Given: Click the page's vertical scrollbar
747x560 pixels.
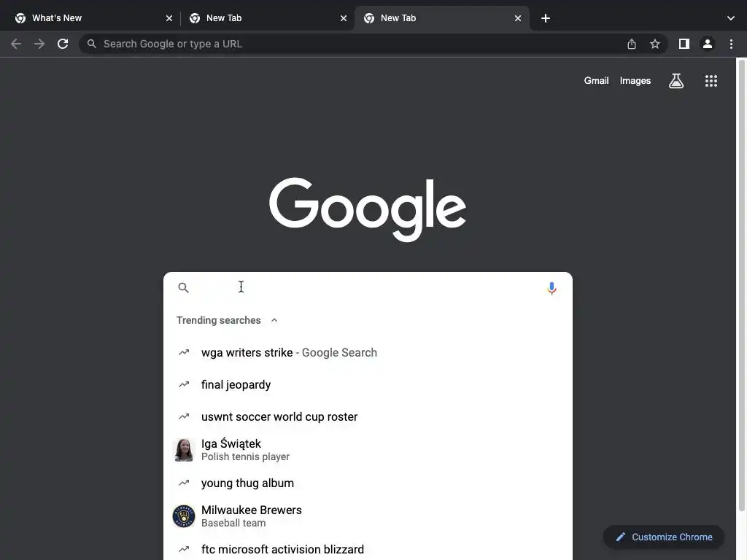Looking at the screenshot, I should point(741,286).
